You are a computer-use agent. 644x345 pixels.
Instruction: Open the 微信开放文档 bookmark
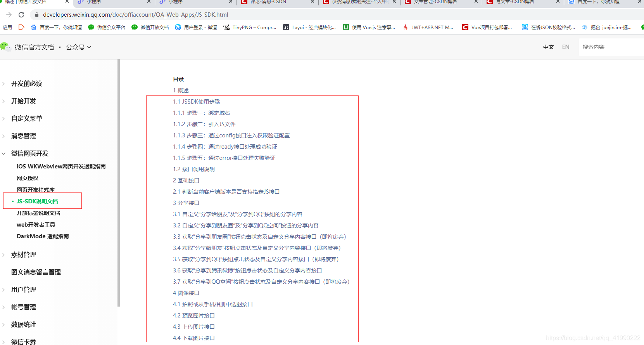coord(150,28)
